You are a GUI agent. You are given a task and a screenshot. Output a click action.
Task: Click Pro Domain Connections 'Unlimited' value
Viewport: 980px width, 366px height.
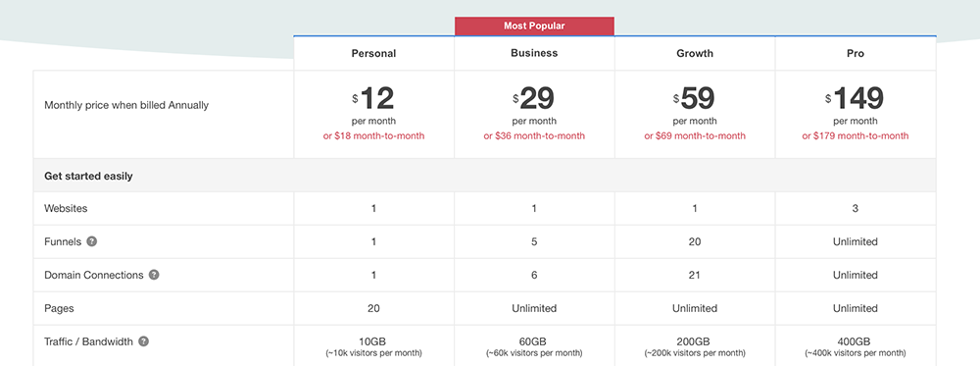coord(856,275)
